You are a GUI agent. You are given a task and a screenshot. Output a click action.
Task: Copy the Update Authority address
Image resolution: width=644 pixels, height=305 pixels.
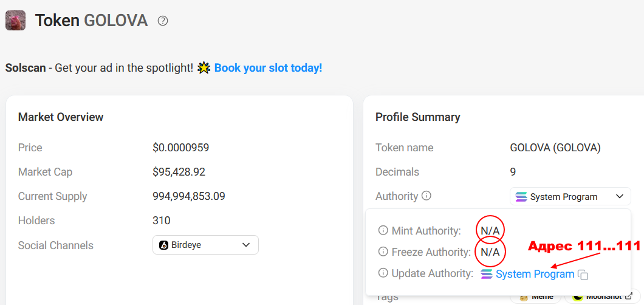pos(583,275)
